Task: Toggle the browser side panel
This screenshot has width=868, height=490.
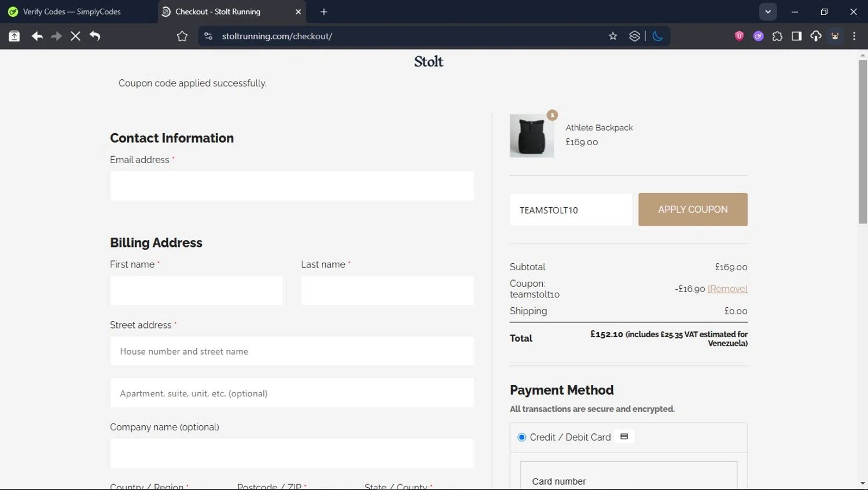Action: (796, 36)
